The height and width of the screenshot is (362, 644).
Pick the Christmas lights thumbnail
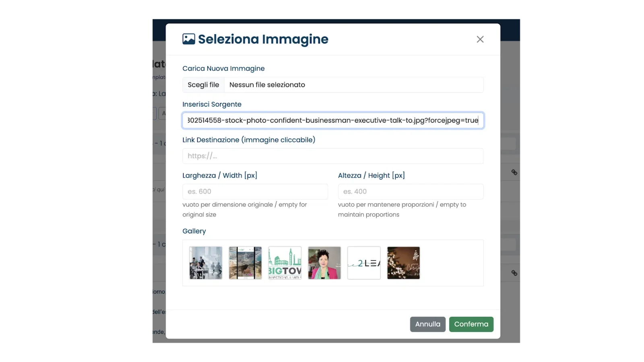click(x=403, y=263)
